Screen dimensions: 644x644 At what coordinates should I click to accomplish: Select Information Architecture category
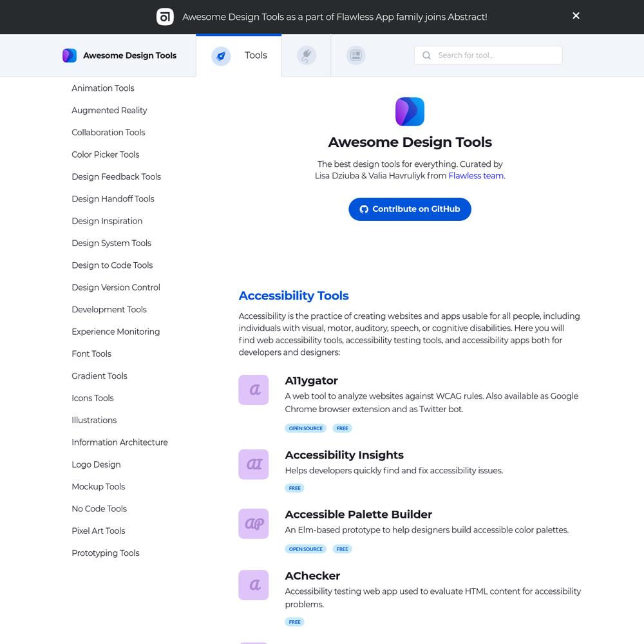pos(120,443)
